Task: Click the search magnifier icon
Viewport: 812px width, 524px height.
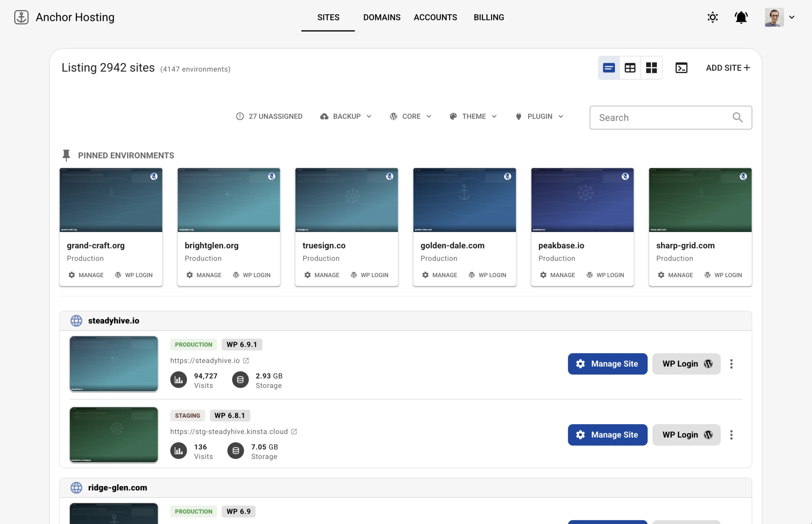Action: click(x=737, y=117)
